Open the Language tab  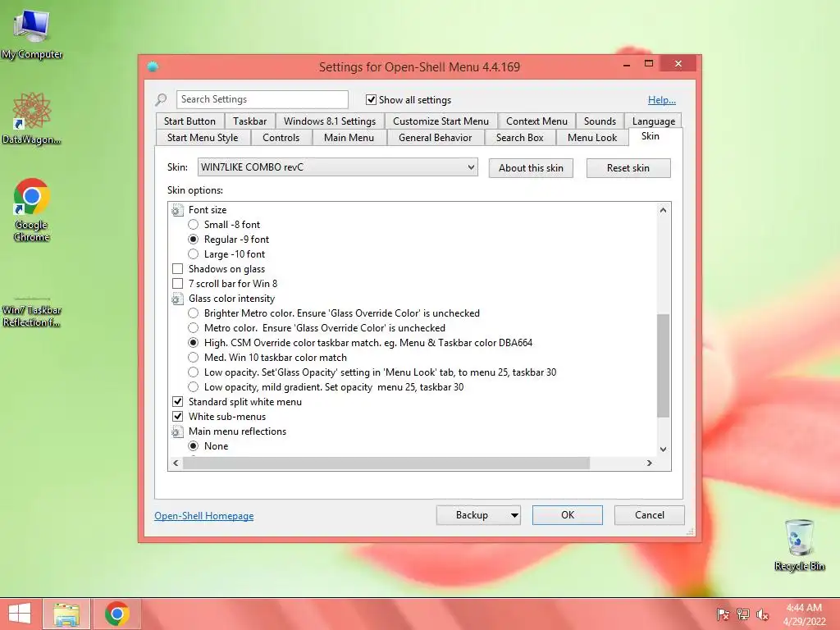tap(653, 121)
